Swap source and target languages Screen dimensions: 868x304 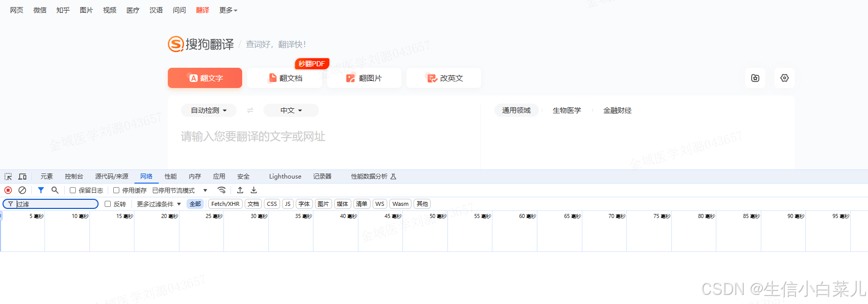point(250,110)
